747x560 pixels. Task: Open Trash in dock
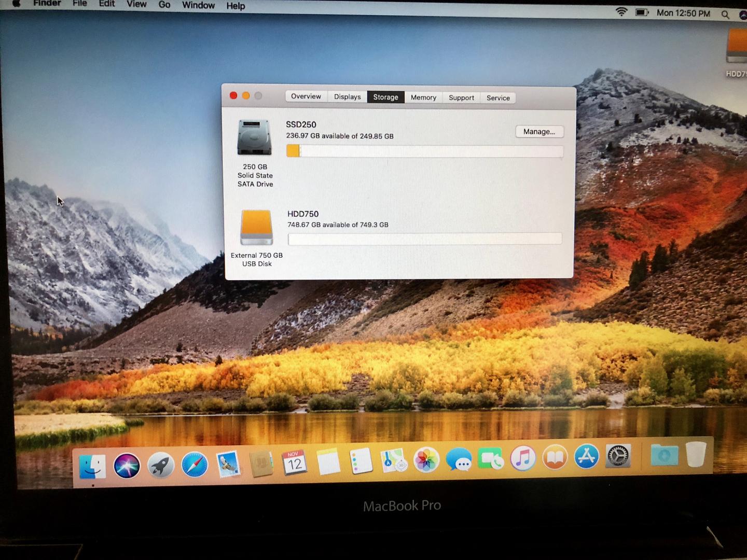[x=696, y=454]
